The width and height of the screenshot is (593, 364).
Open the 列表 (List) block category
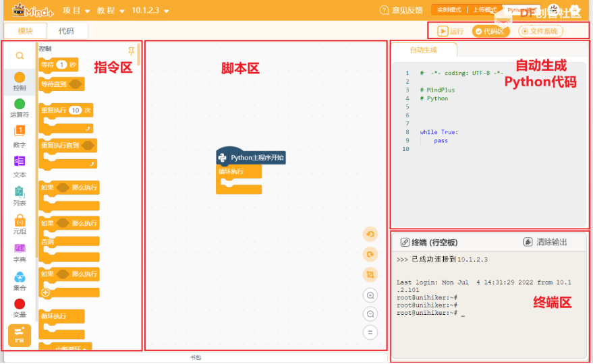pos(20,192)
